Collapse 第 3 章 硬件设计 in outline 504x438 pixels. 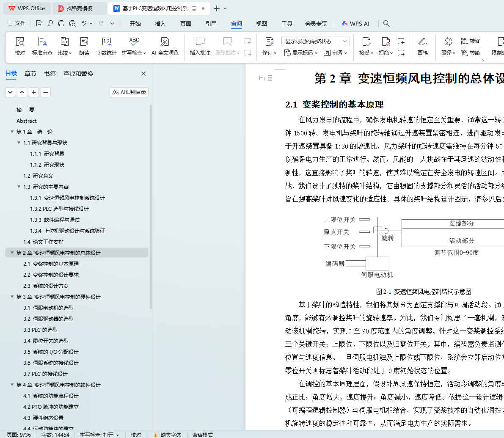pos(12,297)
